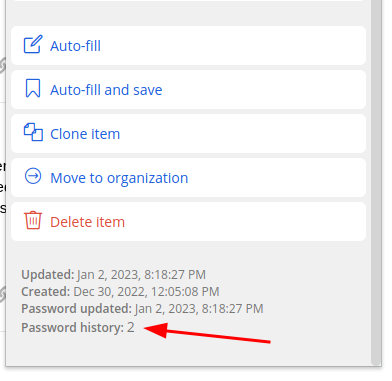This screenshot has width=392, height=381.
Task: Click the Delete item text
Action: [x=87, y=222]
